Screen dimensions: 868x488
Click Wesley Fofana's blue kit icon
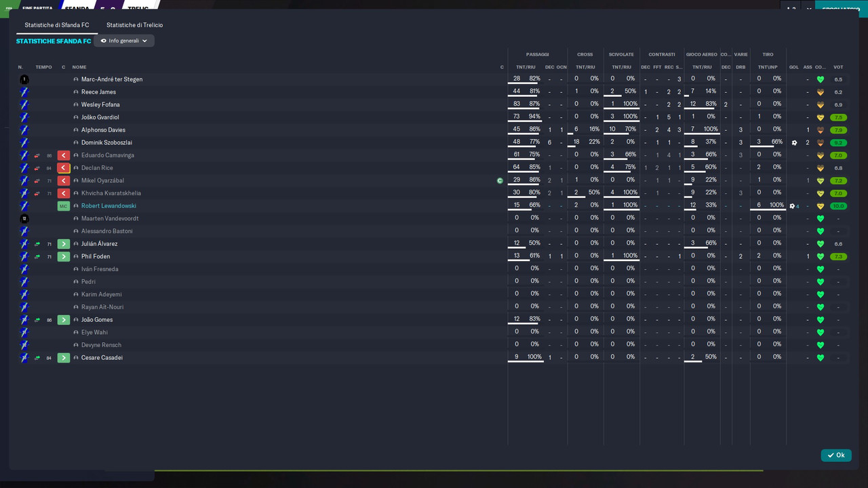(x=24, y=104)
